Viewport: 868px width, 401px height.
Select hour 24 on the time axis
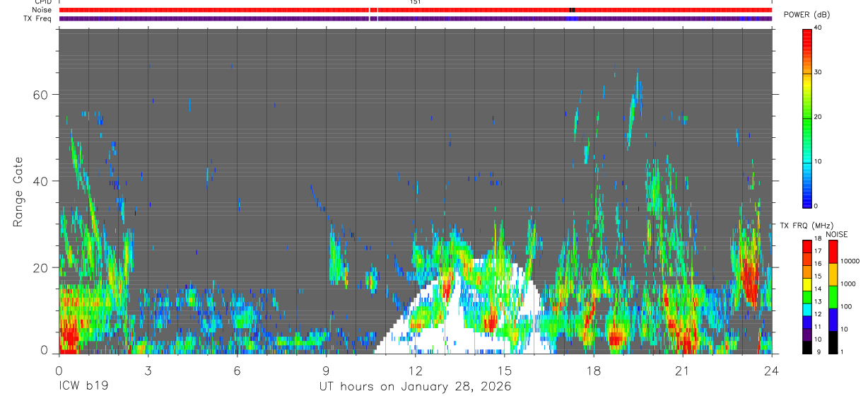click(771, 370)
